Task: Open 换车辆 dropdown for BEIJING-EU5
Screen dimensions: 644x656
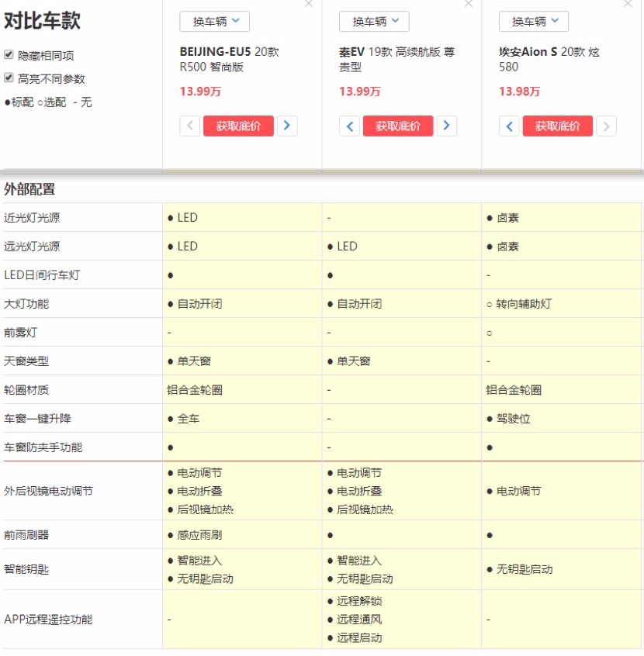Action: click(214, 22)
